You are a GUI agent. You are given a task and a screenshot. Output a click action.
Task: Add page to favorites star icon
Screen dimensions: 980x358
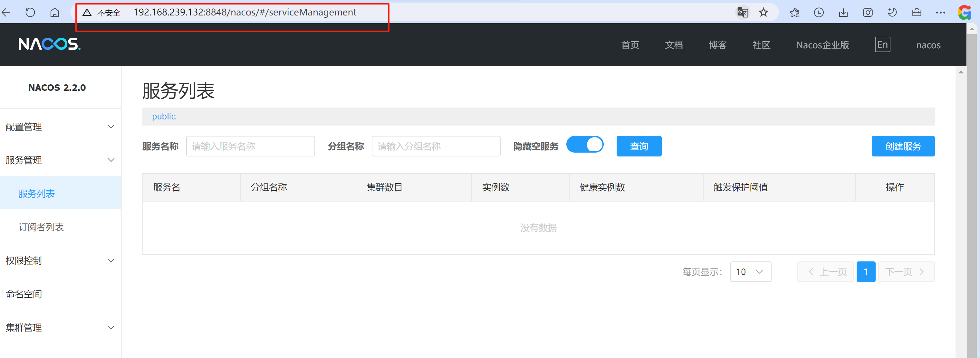(x=763, y=13)
